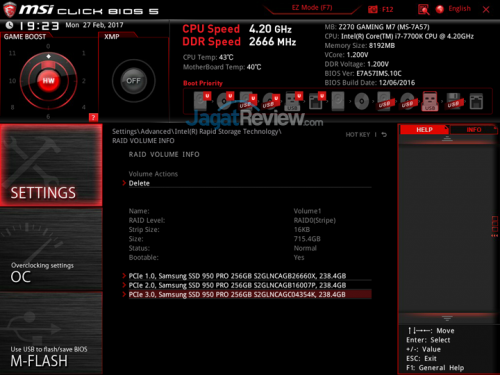Click the back arrow next to HOT KEY
The image size is (500, 375).
pos(384,135)
